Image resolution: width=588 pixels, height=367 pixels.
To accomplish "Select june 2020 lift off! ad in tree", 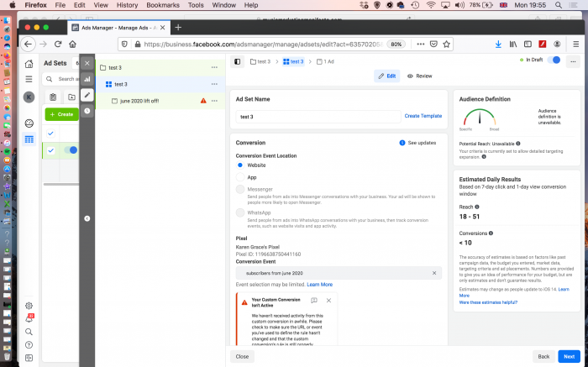I will [x=139, y=101].
